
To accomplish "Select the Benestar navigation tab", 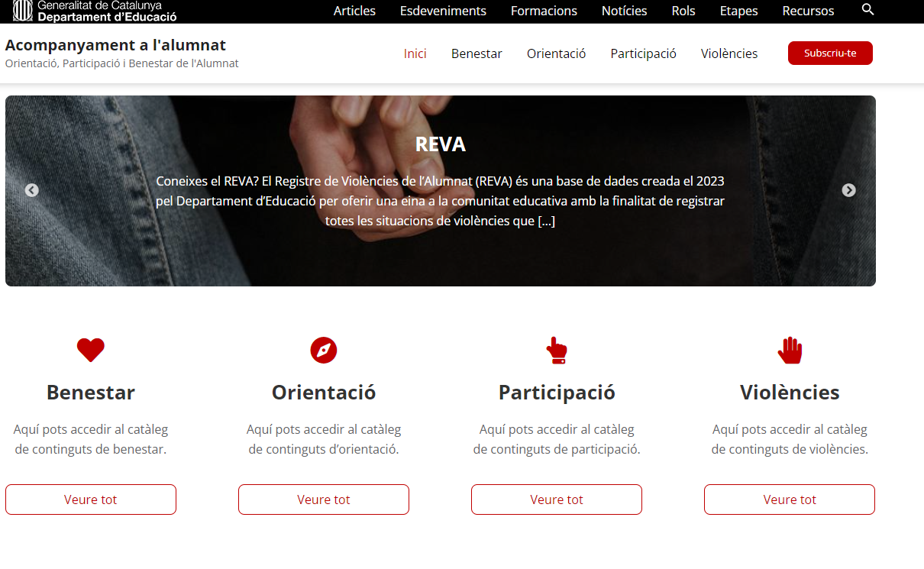I will (477, 53).
